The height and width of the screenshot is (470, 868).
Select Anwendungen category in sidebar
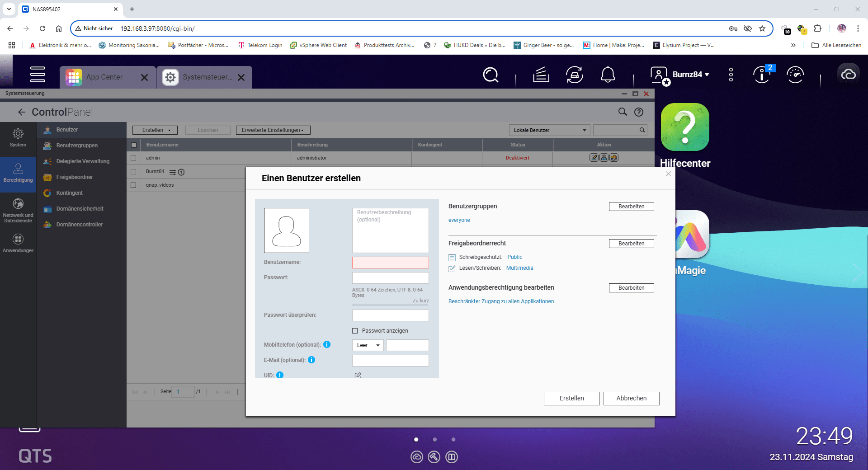pos(18,243)
